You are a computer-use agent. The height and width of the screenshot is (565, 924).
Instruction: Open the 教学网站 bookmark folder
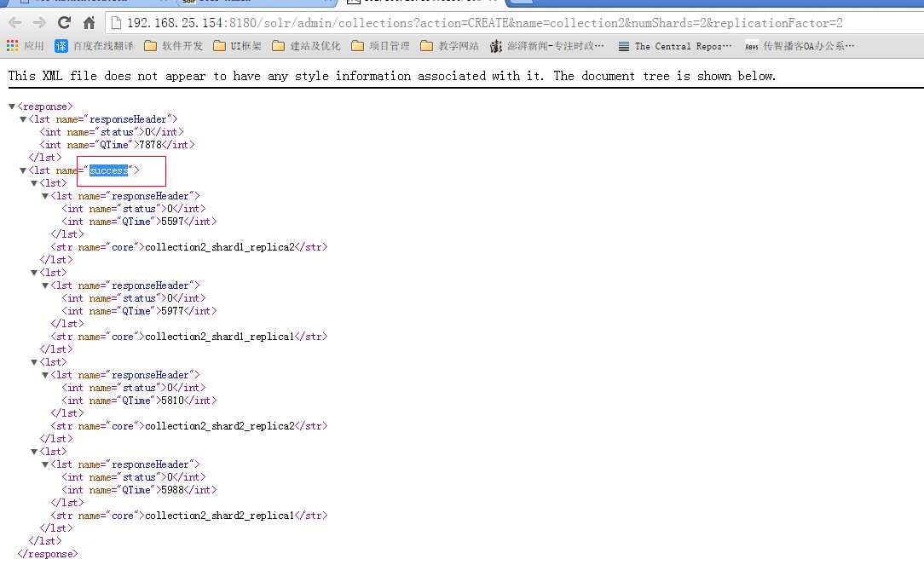[449, 46]
